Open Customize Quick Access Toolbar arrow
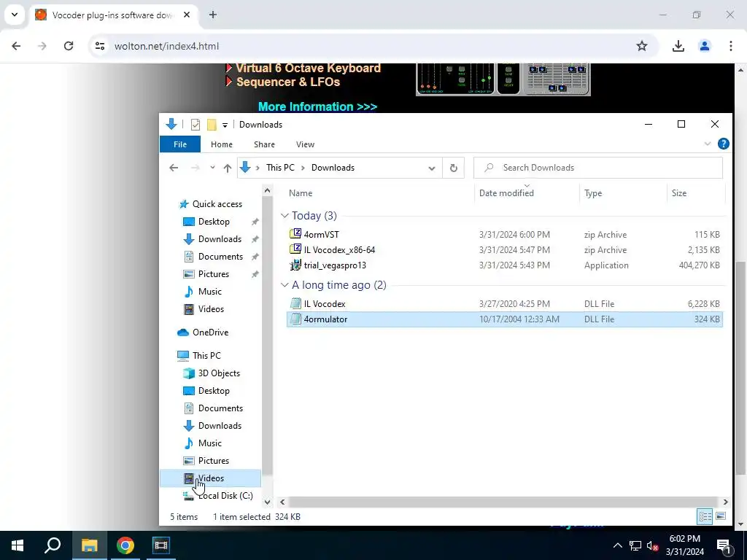The width and height of the screenshot is (747, 560). [x=225, y=125]
